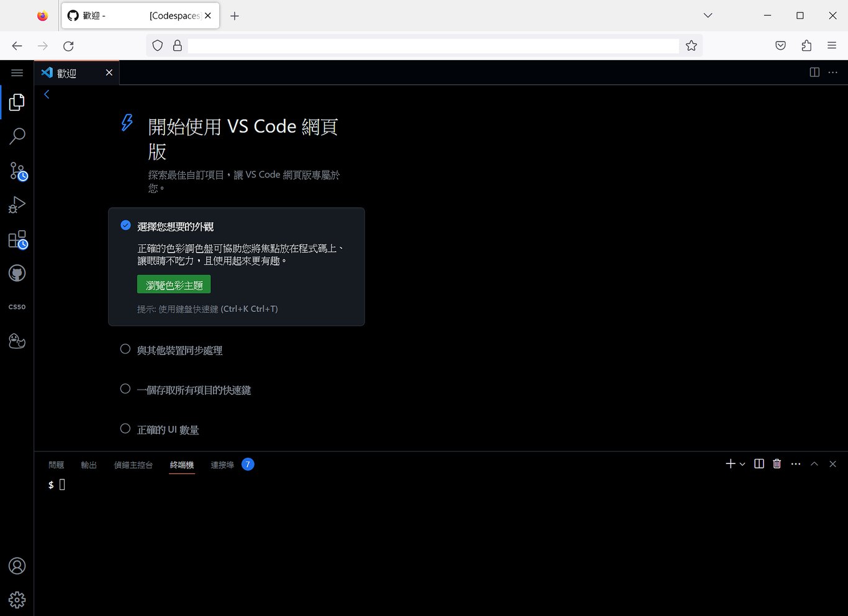
Task: Expand the 與其他裝置同步處理 step
Action: tap(180, 350)
